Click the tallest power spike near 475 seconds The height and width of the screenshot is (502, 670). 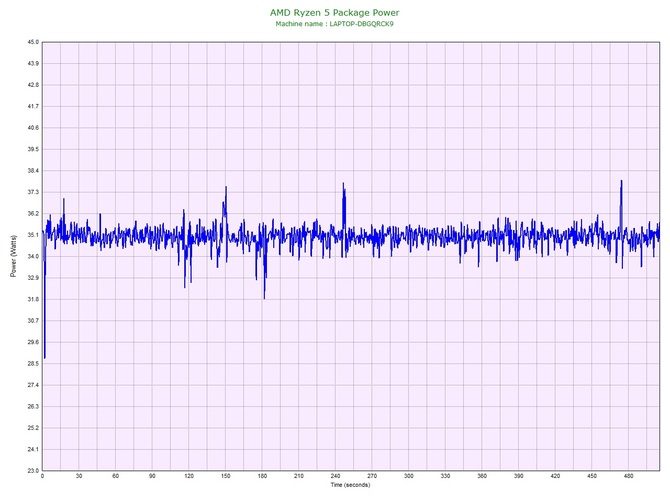point(621,182)
